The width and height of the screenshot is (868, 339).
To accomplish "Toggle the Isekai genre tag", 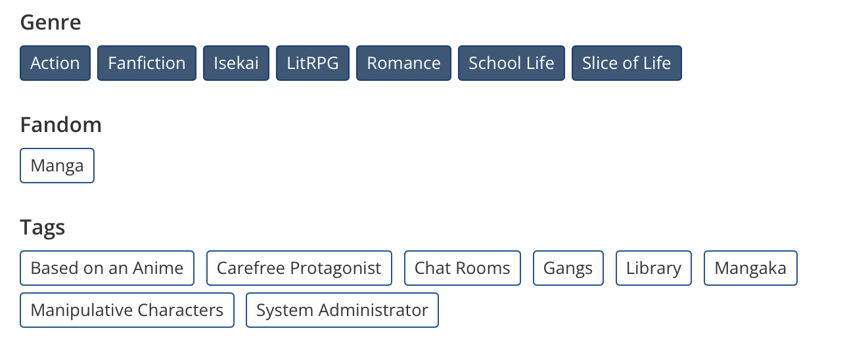I will click(236, 63).
